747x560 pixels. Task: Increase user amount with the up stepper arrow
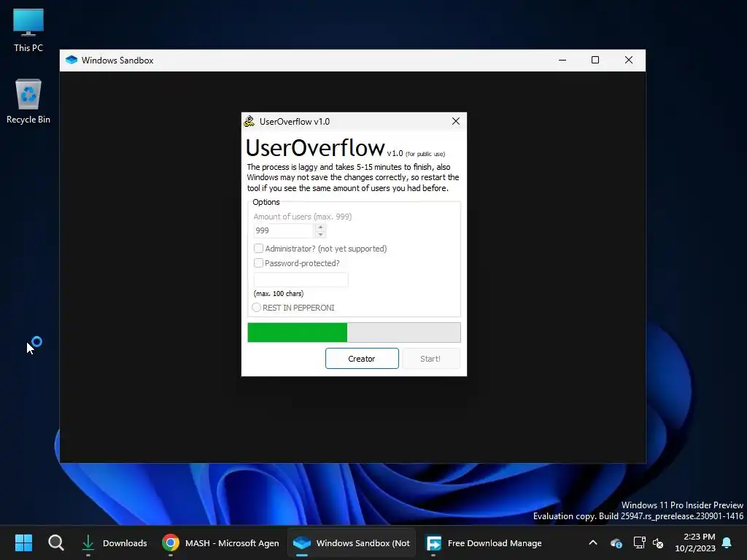321,227
